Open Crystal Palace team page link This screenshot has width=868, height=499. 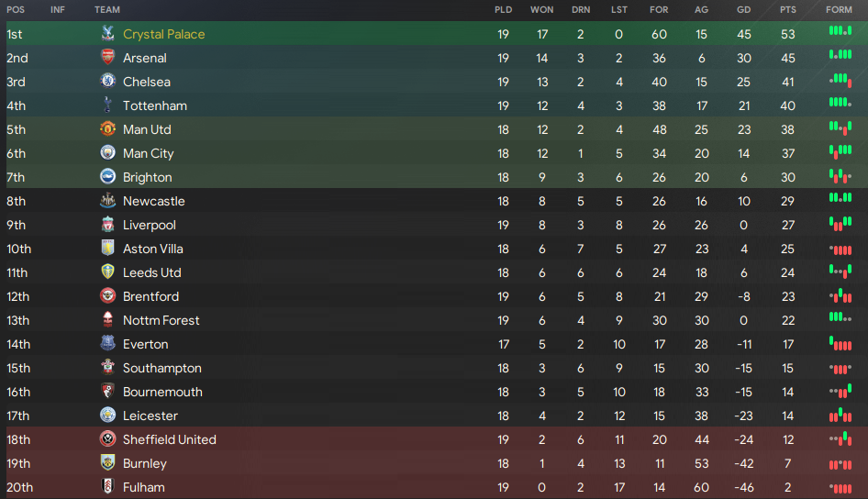164,34
